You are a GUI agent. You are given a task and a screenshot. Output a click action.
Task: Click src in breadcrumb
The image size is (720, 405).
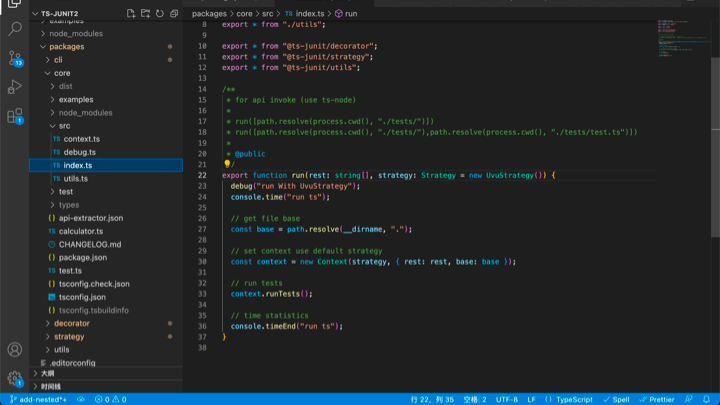point(268,14)
